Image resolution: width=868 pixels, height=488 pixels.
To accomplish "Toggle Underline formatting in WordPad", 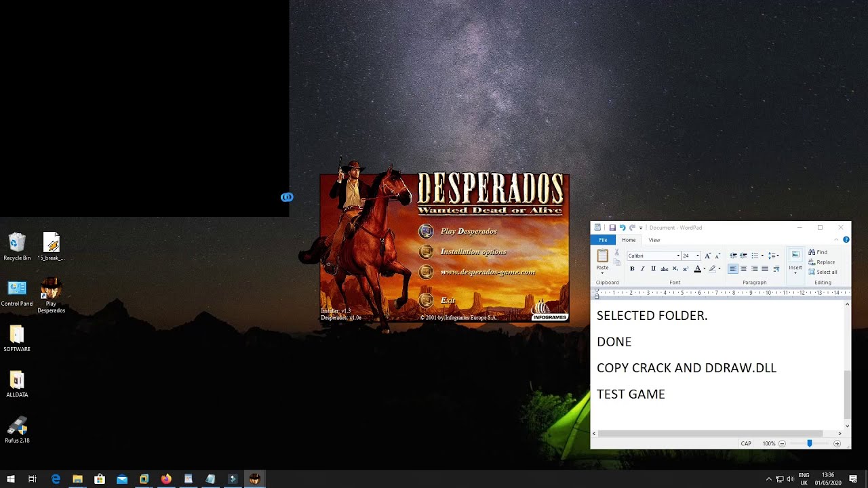I will pyautogui.click(x=653, y=269).
